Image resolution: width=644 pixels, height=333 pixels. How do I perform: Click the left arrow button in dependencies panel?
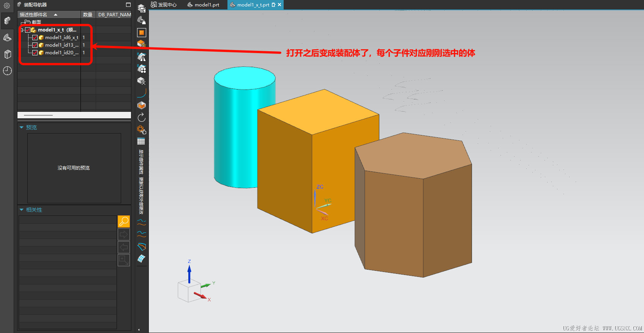point(124,247)
